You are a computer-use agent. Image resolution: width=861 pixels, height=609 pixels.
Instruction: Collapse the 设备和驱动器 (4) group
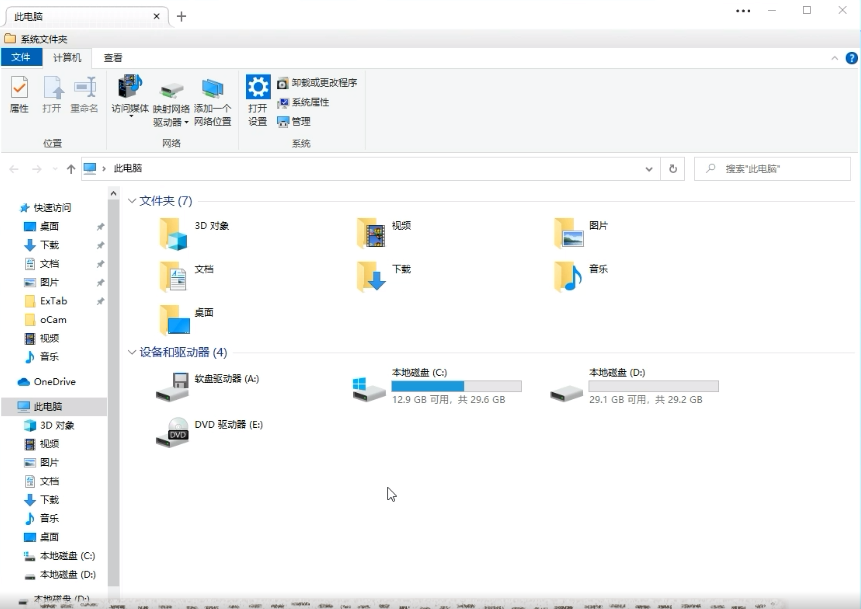(x=132, y=353)
